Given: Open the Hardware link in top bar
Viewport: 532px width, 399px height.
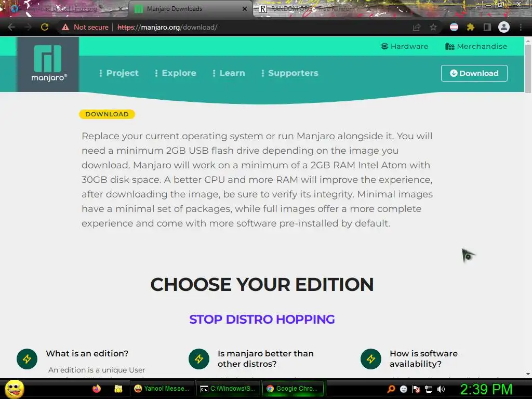Looking at the screenshot, I should tap(404, 46).
